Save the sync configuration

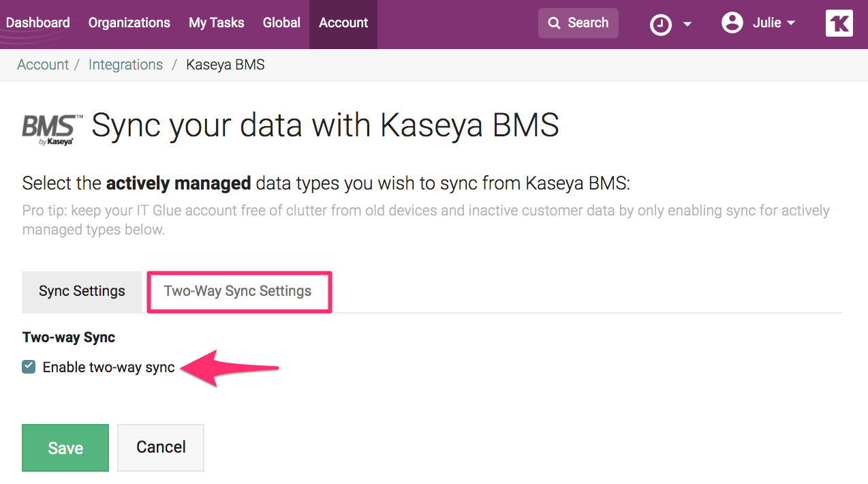coord(65,448)
